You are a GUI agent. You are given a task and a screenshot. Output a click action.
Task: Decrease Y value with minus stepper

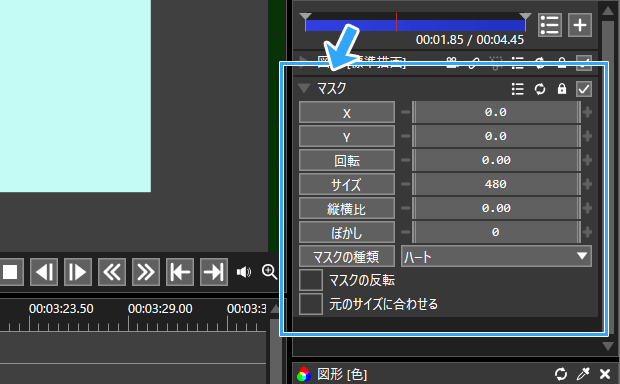(405, 136)
